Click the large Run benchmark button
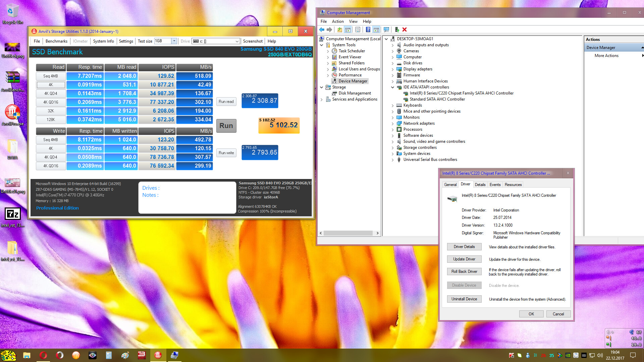The image size is (644, 362). [226, 126]
